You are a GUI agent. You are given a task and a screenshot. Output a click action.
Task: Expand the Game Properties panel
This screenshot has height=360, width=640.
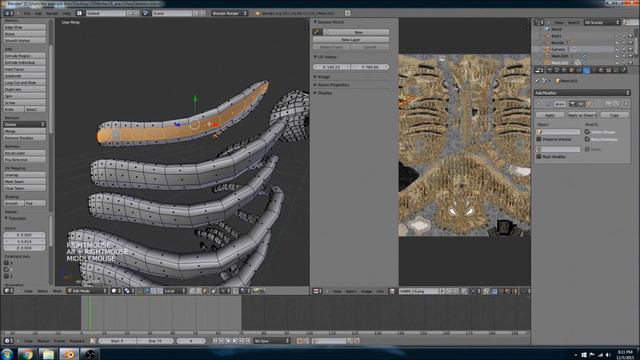click(x=315, y=85)
